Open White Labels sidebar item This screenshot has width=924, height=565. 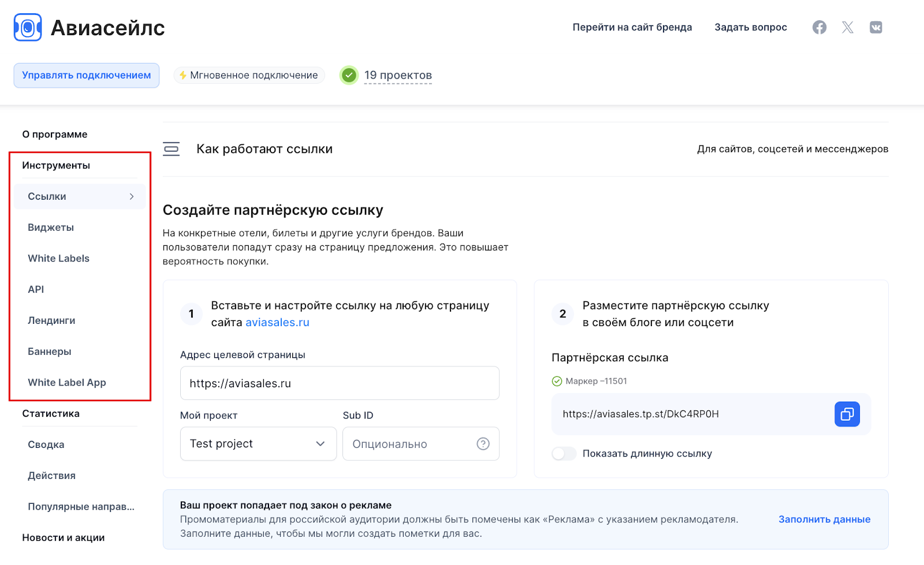(58, 259)
